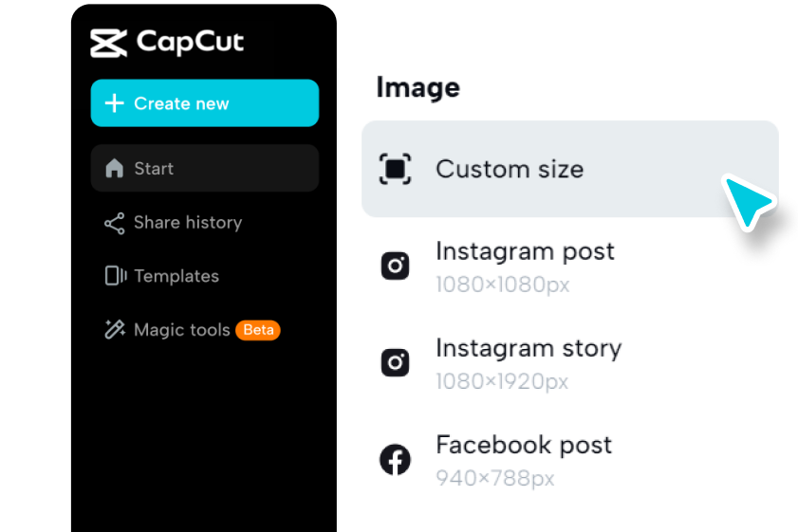The image size is (798, 532).
Task: Go to Share history
Action: pyautogui.click(x=188, y=223)
